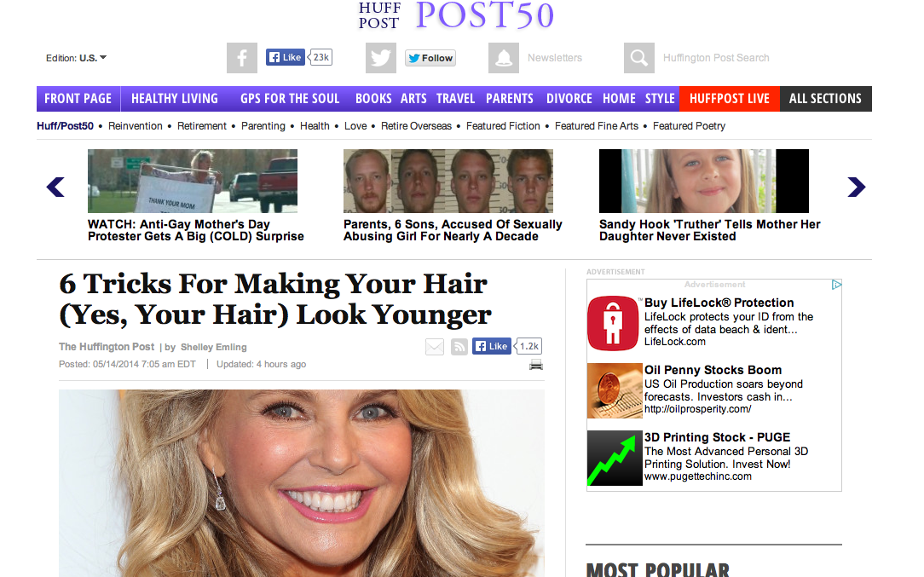Open the BOOKS section
Image resolution: width=924 pixels, height=577 pixels.
tap(373, 98)
